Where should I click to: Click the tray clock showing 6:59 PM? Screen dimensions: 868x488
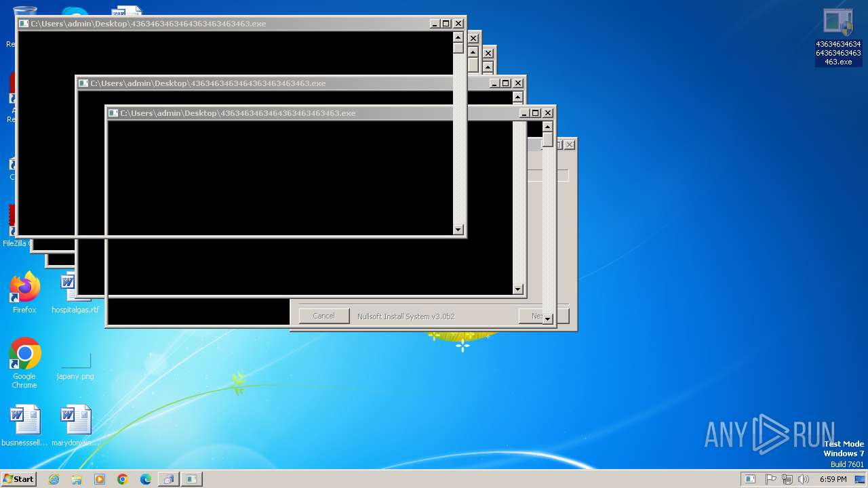(x=833, y=479)
